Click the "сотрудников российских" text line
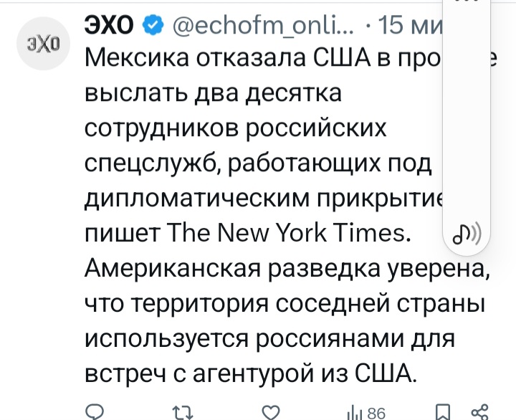 235,129
